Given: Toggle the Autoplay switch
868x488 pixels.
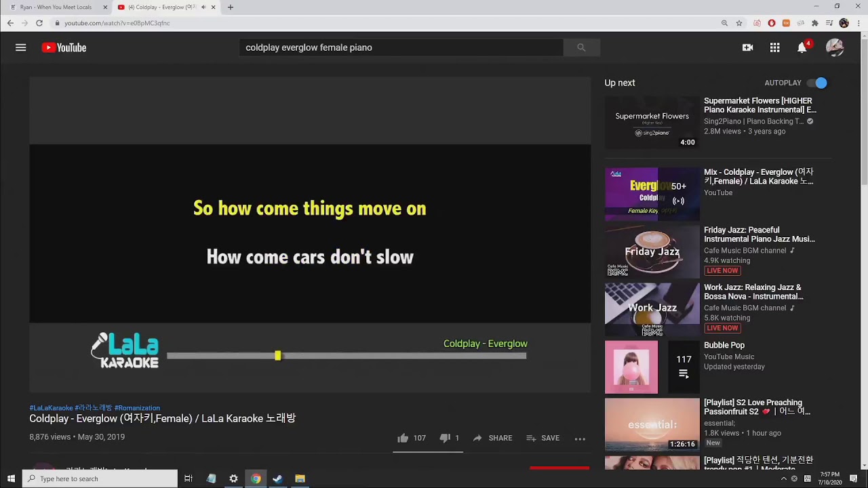Looking at the screenshot, I should click(x=817, y=83).
